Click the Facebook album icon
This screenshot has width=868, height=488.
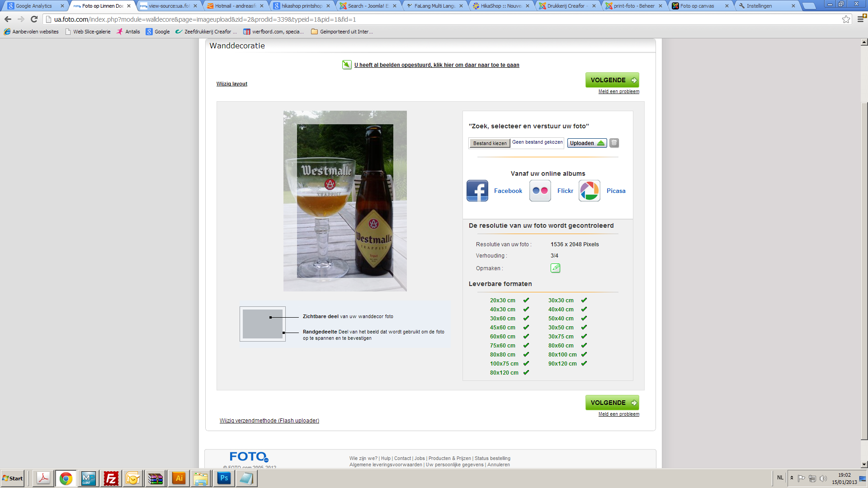tap(477, 191)
